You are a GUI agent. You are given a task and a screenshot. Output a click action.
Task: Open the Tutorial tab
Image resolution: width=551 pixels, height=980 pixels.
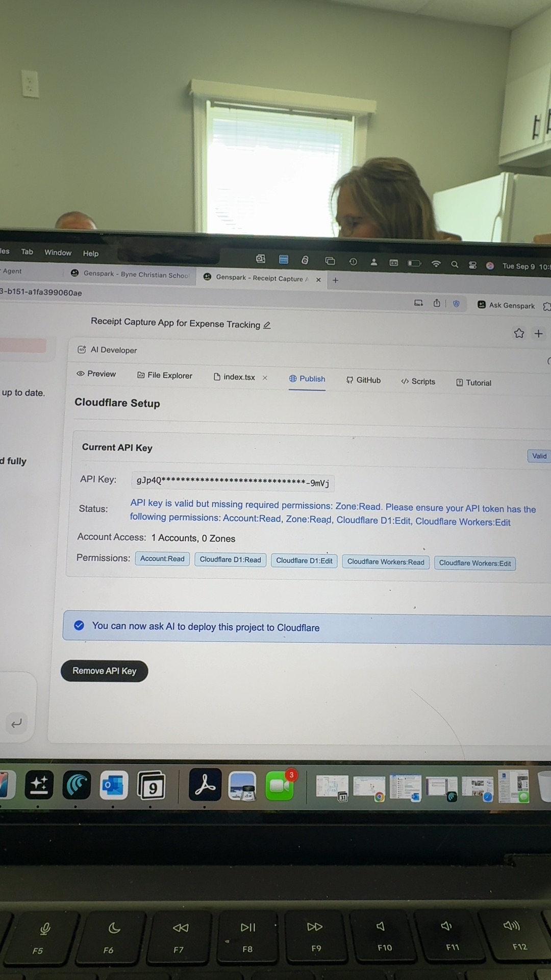click(x=473, y=382)
